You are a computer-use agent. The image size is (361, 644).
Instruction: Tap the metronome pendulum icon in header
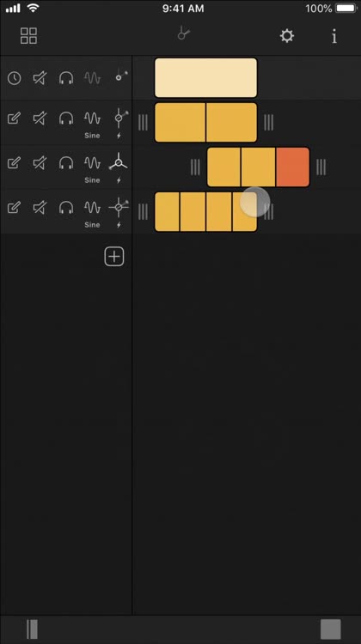pos(183,33)
